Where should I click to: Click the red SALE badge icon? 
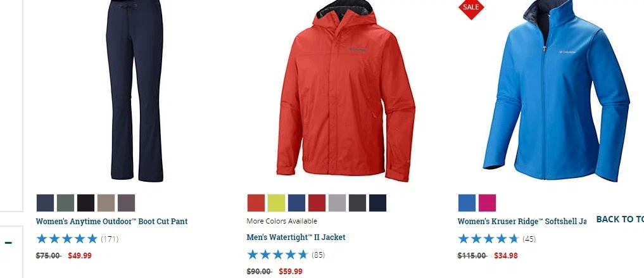point(471,7)
